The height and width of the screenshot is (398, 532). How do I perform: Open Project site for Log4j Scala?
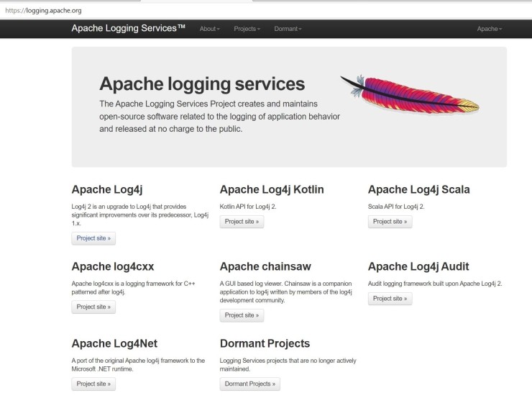click(390, 222)
